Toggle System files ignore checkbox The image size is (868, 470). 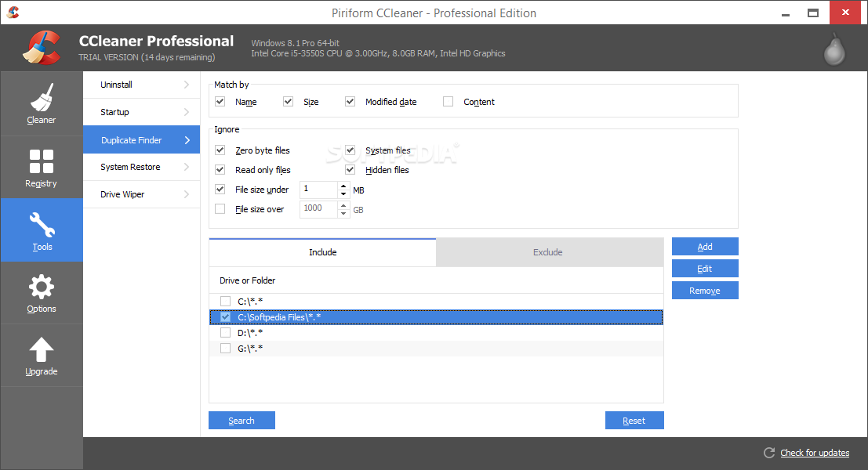350,150
